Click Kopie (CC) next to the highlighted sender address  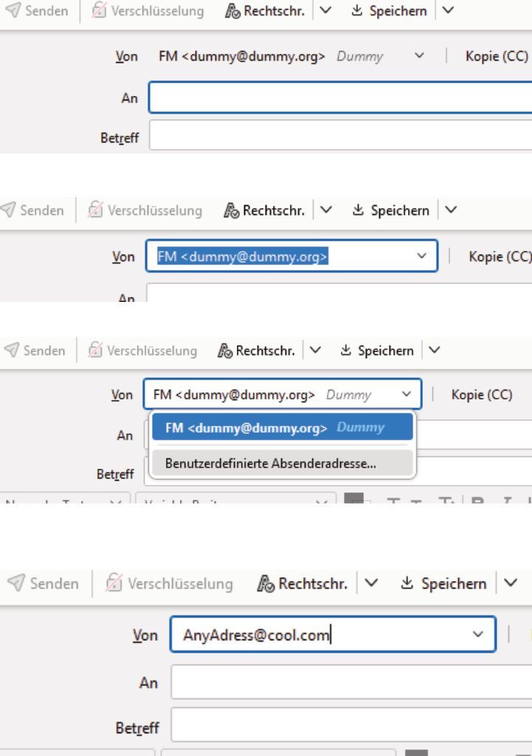pos(500,256)
